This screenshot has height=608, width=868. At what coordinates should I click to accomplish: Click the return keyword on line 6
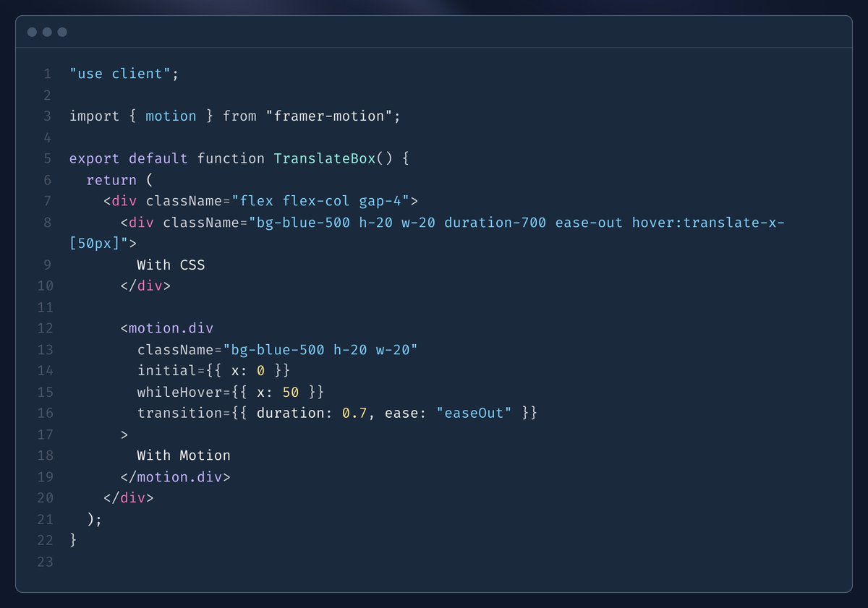[111, 180]
